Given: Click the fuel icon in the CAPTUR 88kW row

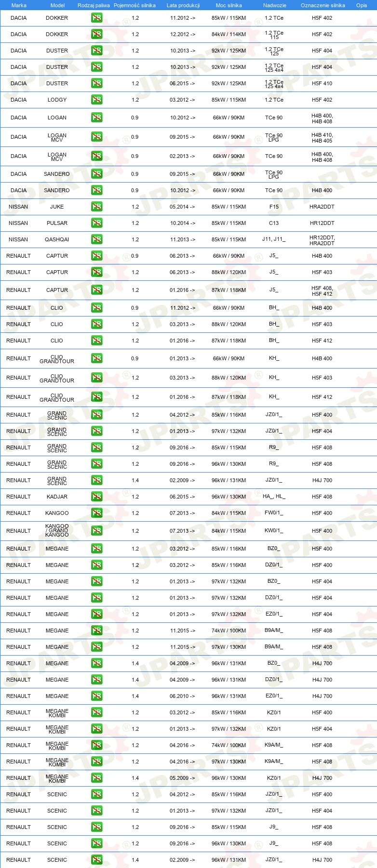Looking at the screenshot, I should [96, 272].
